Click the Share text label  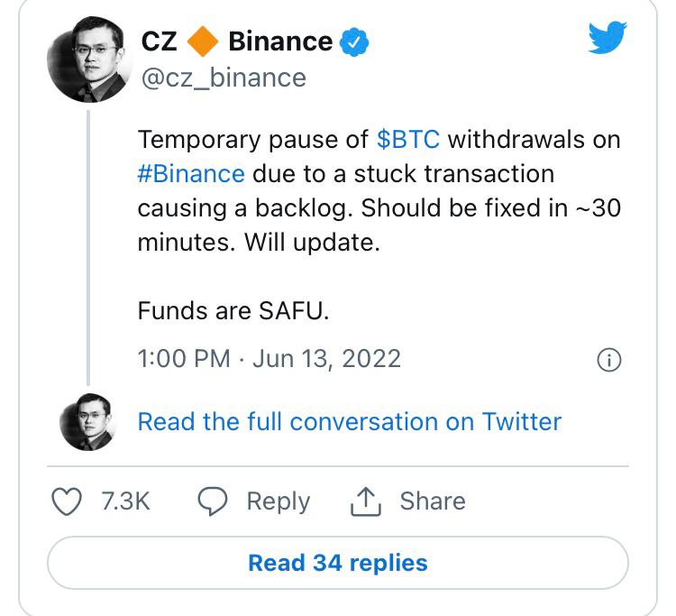pyautogui.click(x=433, y=501)
